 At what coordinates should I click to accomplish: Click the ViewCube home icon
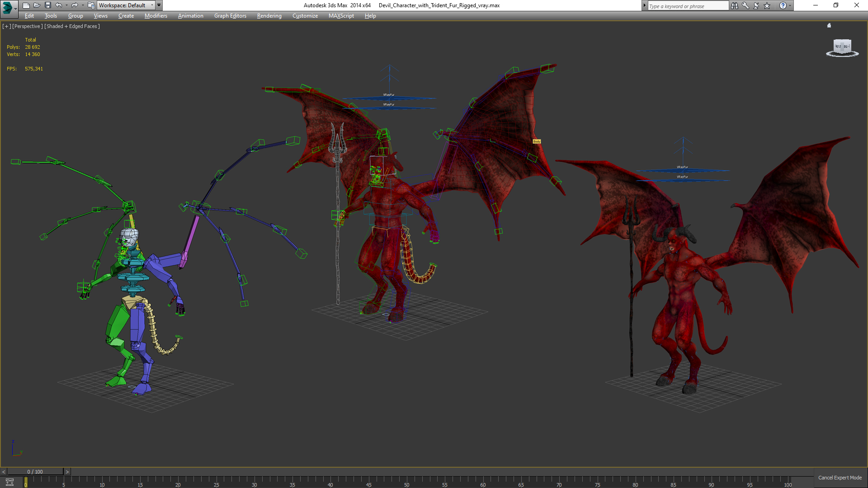(x=829, y=25)
